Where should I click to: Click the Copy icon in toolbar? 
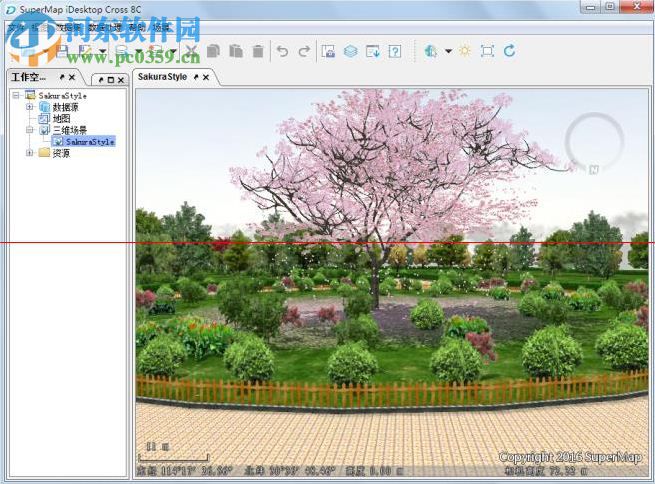click(213, 51)
